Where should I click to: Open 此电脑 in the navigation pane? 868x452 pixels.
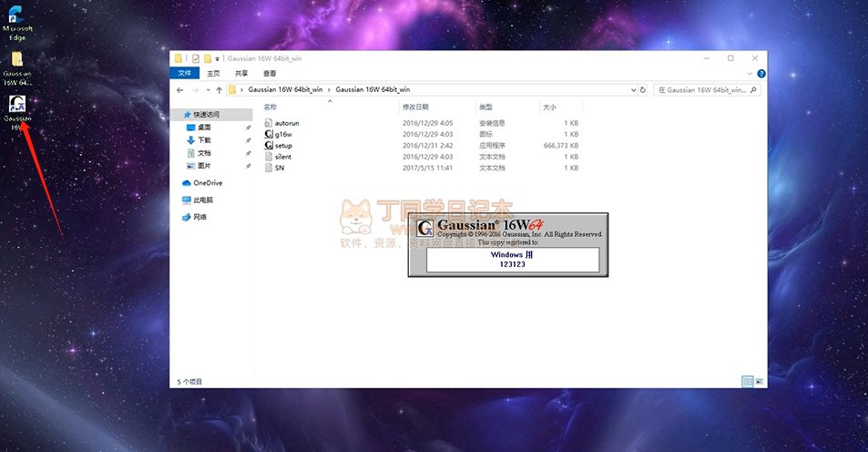202,200
